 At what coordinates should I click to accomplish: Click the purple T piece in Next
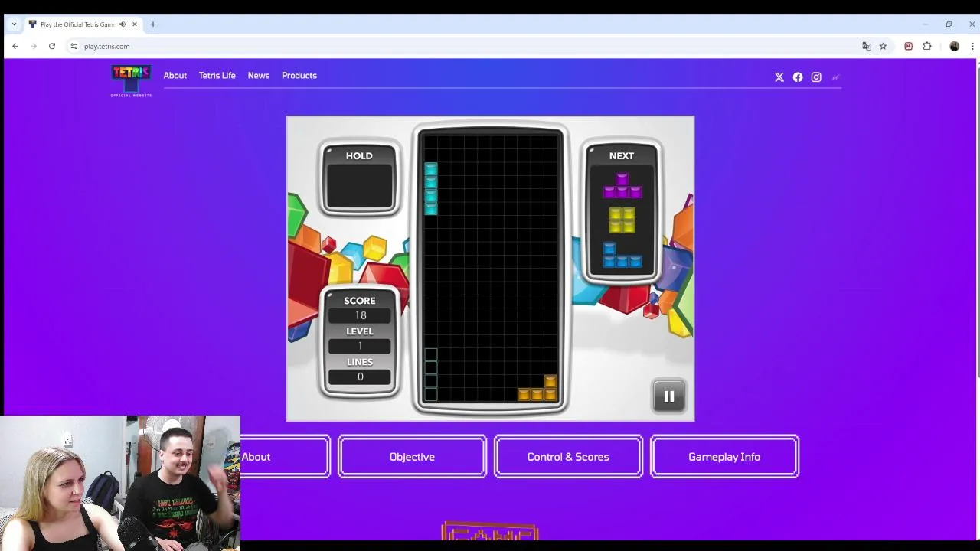622,186
